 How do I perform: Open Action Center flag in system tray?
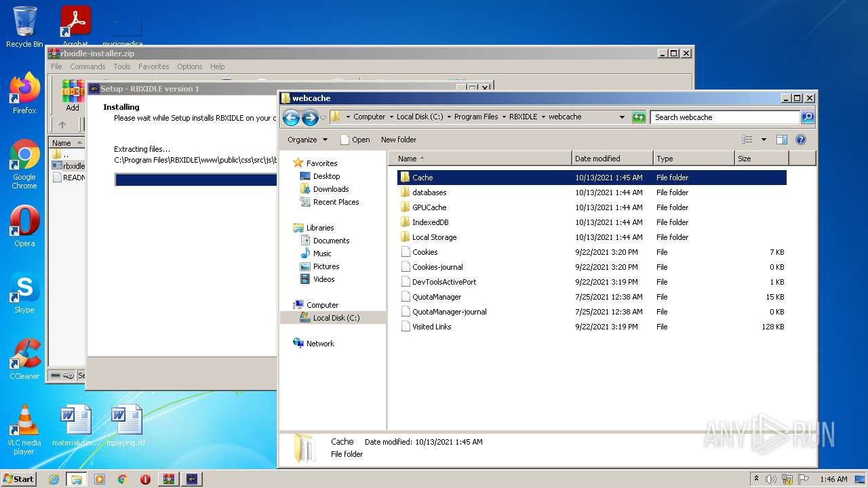804,479
